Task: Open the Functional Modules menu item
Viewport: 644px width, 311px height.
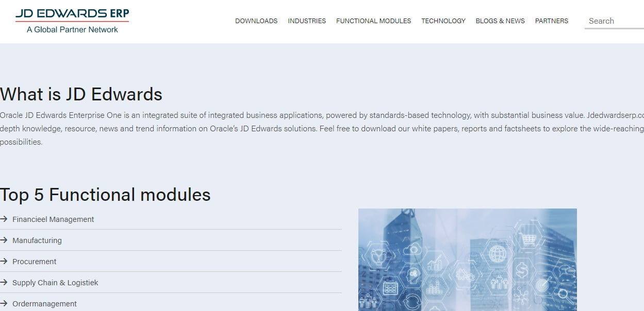Action: (374, 21)
